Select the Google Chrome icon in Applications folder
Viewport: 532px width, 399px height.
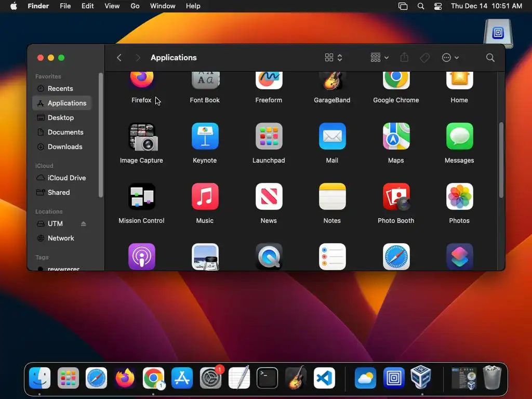(x=396, y=81)
